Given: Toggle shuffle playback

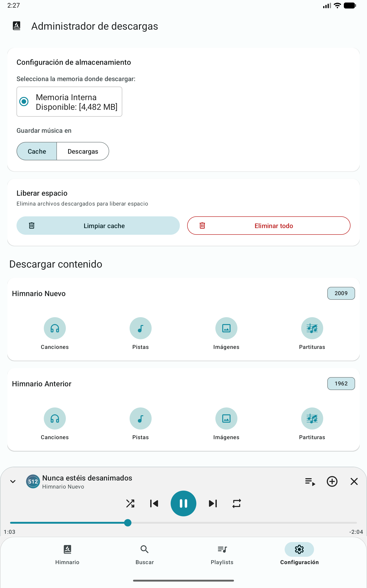Looking at the screenshot, I should pos(130,503).
